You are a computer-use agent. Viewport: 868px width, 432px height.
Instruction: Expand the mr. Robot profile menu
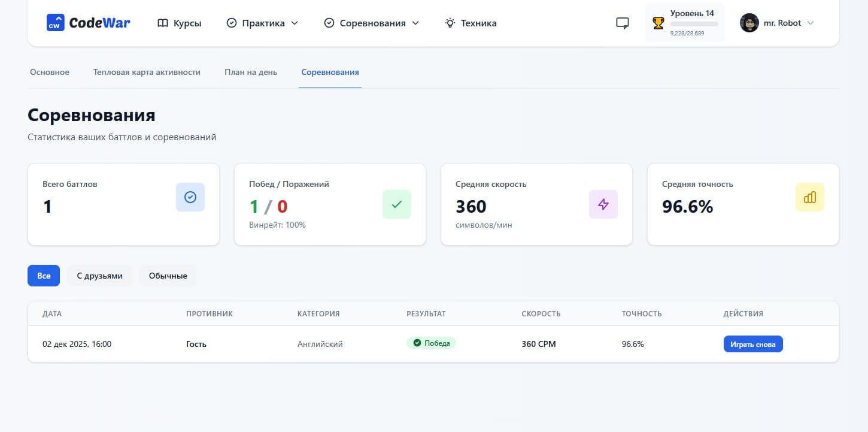(x=777, y=23)
